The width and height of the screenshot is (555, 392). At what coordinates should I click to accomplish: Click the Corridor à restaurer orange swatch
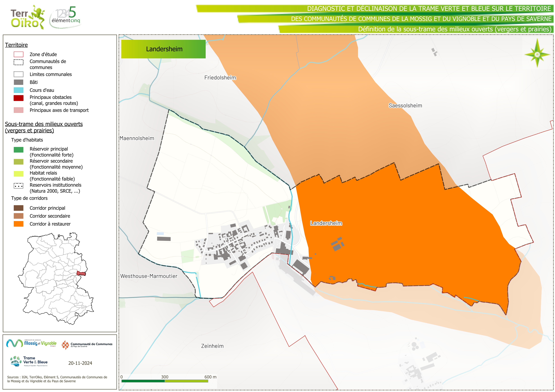pyautogui.click(x=19, y=224)
